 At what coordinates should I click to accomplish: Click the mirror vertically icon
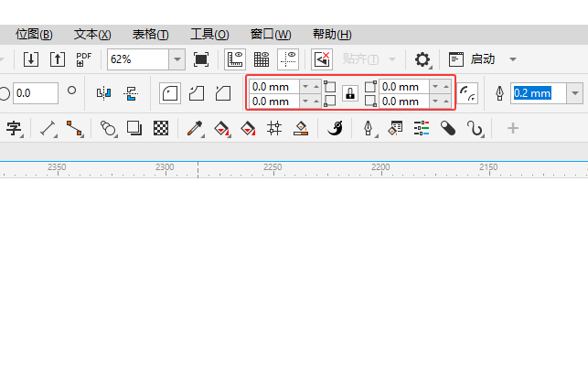tap(131, 93)
